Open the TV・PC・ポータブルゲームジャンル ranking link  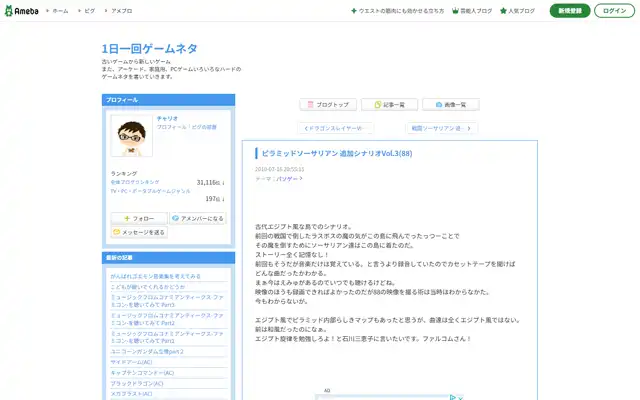(150, 191)
